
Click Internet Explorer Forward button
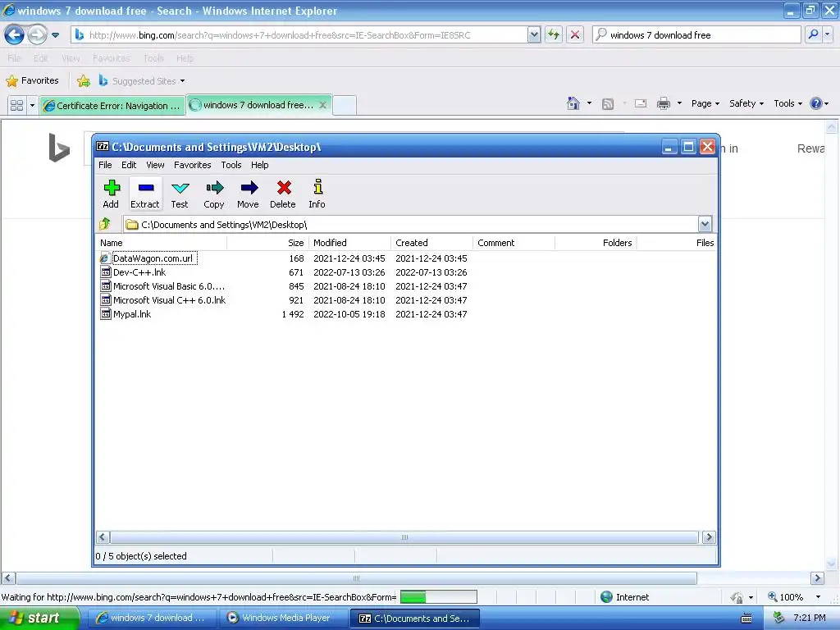(x=37, y=35)
